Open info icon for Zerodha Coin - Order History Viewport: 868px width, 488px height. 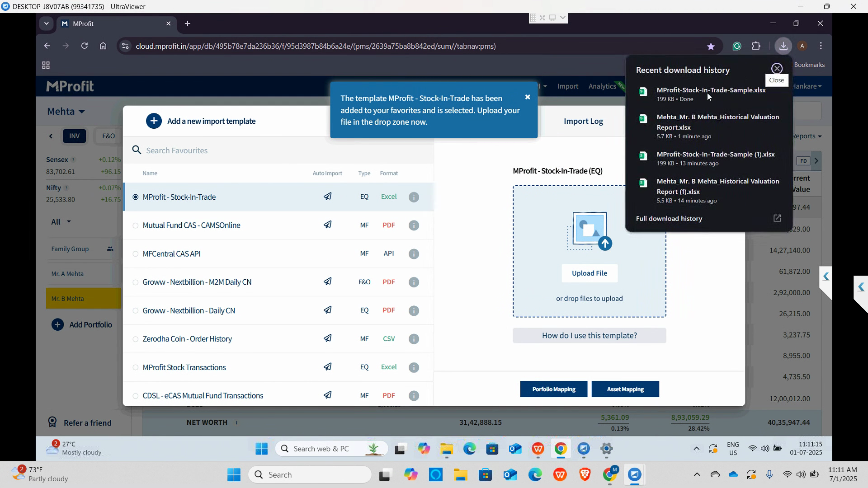pyautogui.click(x=414, y=339)
